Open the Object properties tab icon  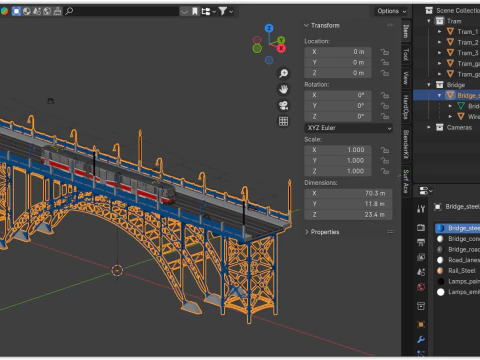click(x=421, y=324)
